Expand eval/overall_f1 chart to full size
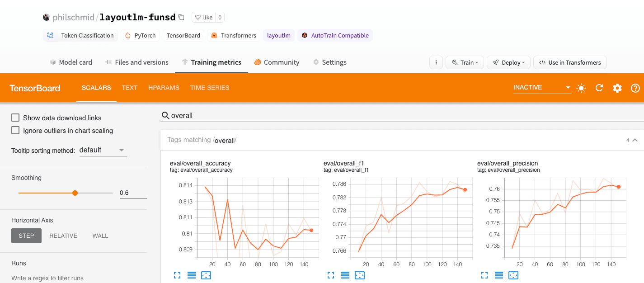 (x=331, y=275)
